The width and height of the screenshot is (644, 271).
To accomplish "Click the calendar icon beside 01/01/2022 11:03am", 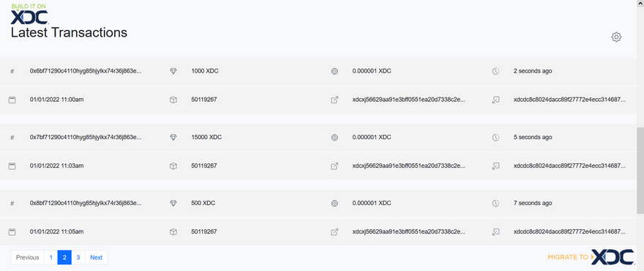I will pyautogui.click(x=12, y=166).
